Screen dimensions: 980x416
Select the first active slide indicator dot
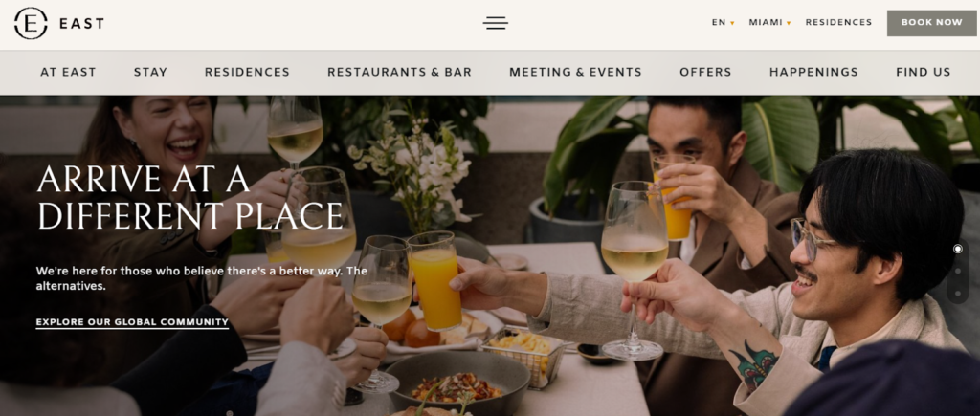[x=957, y=249]
